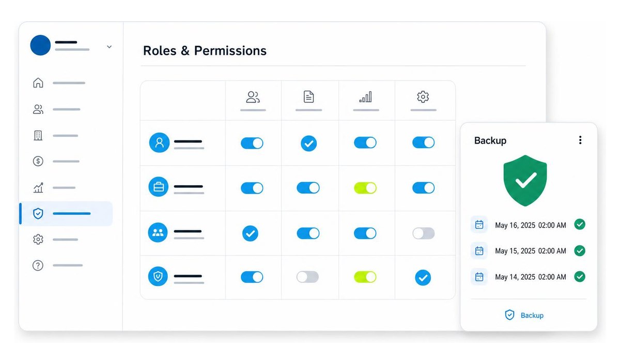Click the dollar coin sidebar icon
This screenshot has height=364, width=620.
[x=38, y=161]
